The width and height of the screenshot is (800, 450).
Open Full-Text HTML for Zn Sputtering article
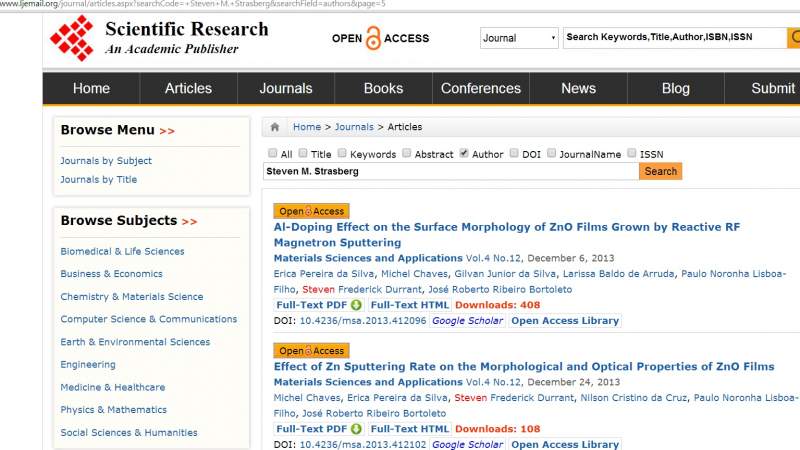(x=410, y=429)
